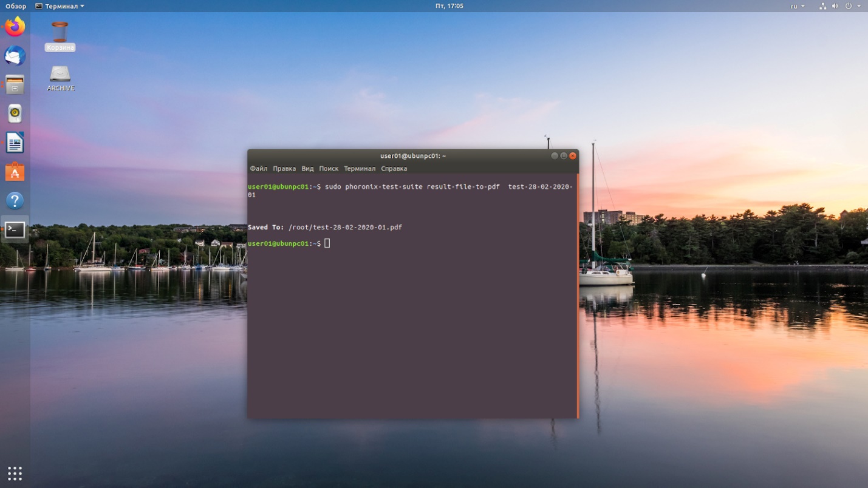Show applications grid button

pos(15,473)
